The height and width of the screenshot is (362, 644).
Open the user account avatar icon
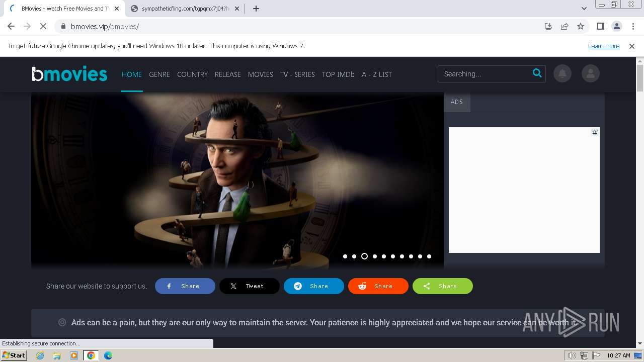[590, 74]
